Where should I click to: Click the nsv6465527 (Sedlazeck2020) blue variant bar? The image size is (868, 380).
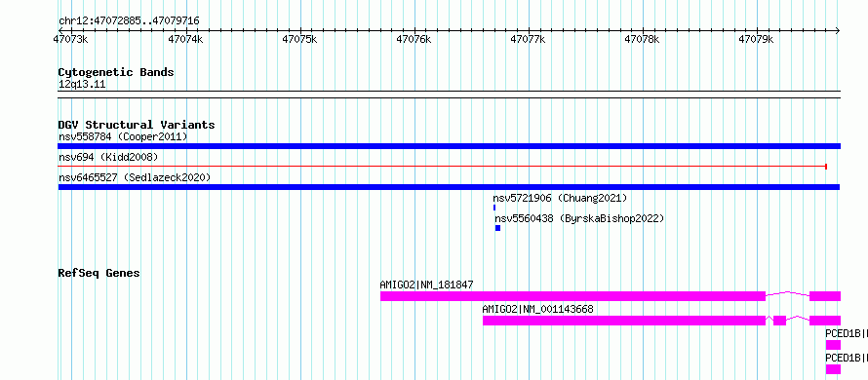click(x=449, y=187)
